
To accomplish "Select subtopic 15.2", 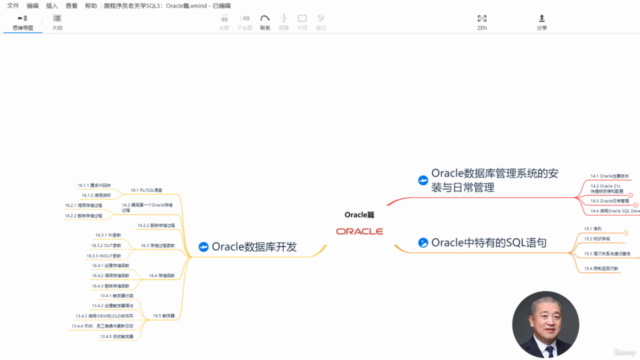I will tap(597, 239).
